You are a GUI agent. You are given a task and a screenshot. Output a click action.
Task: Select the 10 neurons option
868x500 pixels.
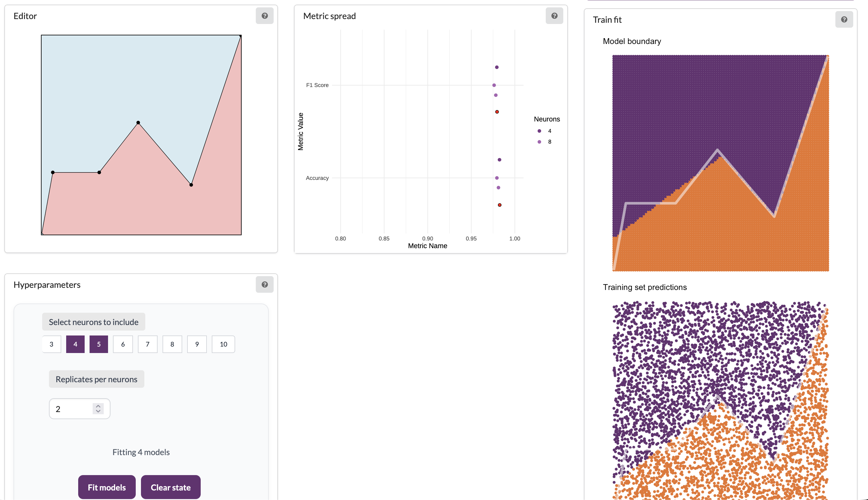click(x=223, y=344)
